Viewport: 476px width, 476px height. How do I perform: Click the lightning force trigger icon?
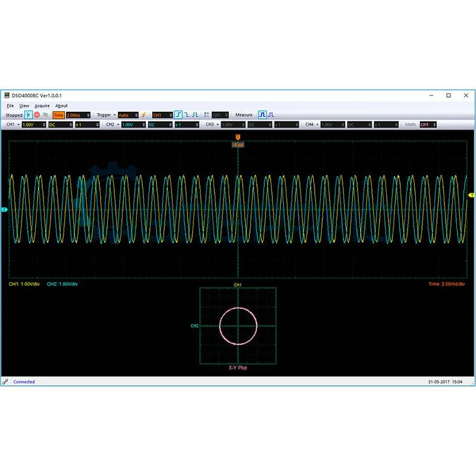143,115
